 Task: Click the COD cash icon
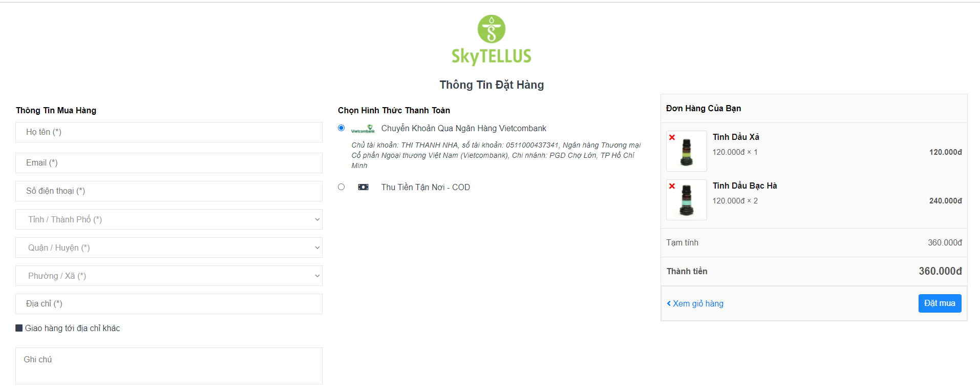363,187
